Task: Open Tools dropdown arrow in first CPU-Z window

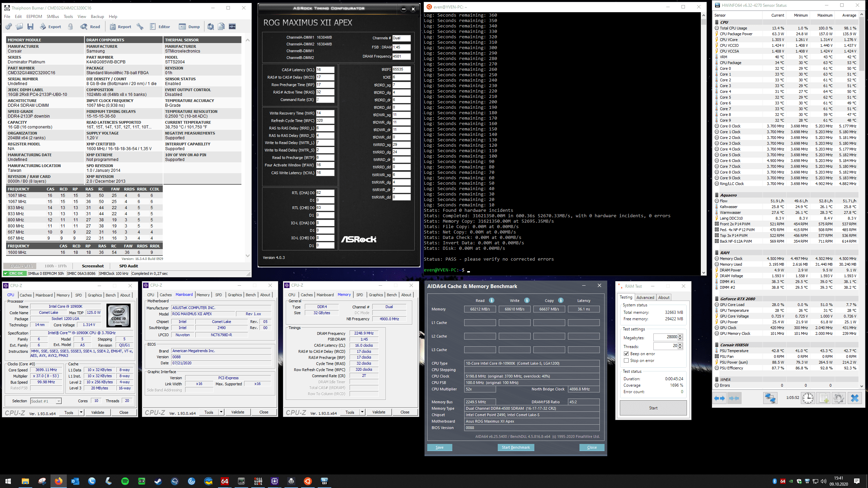Action: click(x=81, y=412)
